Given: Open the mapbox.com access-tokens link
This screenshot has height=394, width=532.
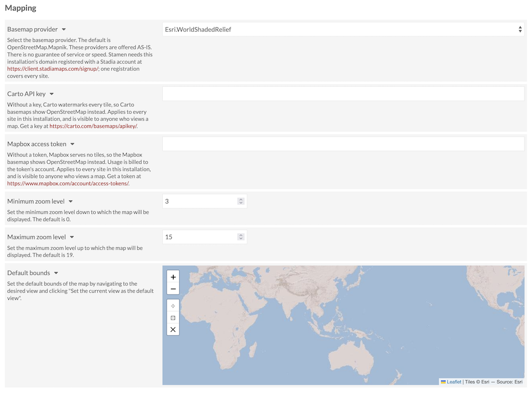Looking at the screenshot, I should click(x=68, y=183).
